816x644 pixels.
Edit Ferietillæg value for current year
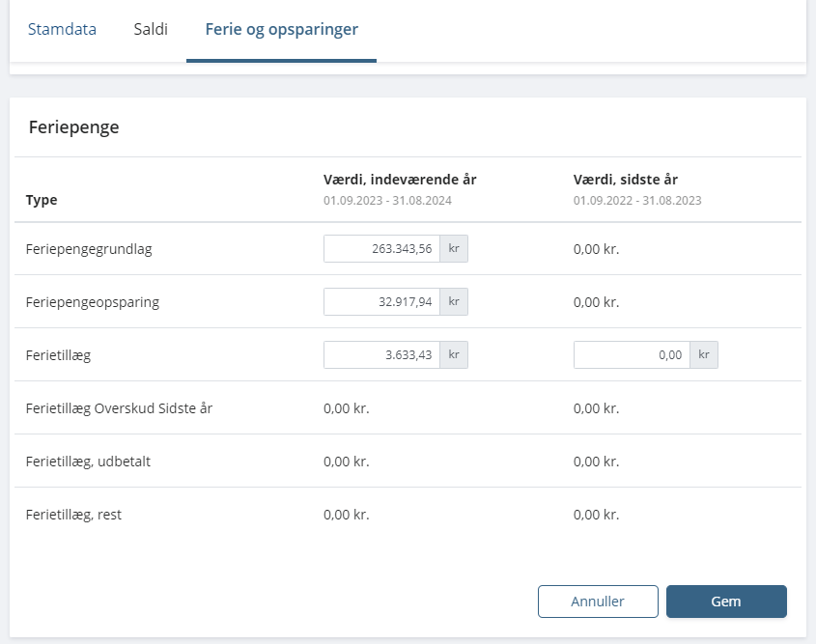tap(381, 355)
